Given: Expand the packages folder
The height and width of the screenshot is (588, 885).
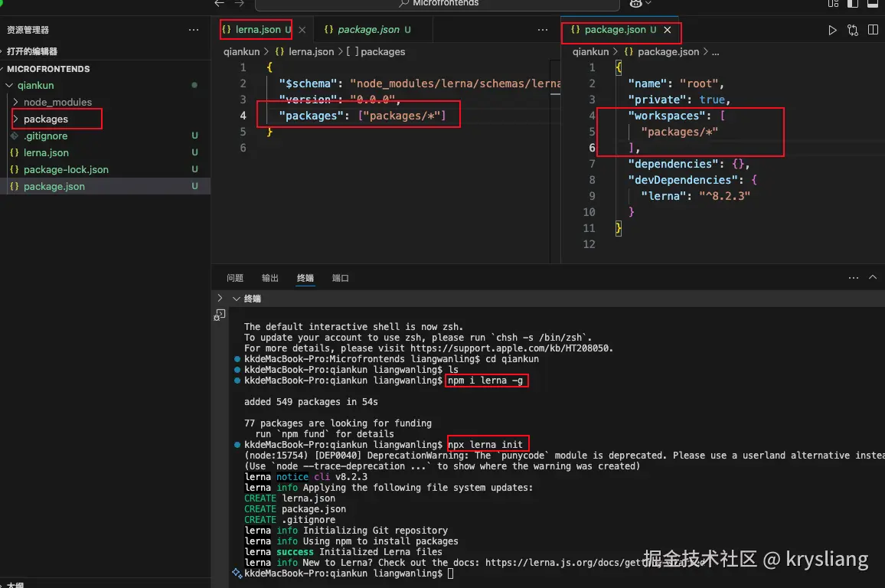Looking at the screenshot, I should click(x=46, y=119).
